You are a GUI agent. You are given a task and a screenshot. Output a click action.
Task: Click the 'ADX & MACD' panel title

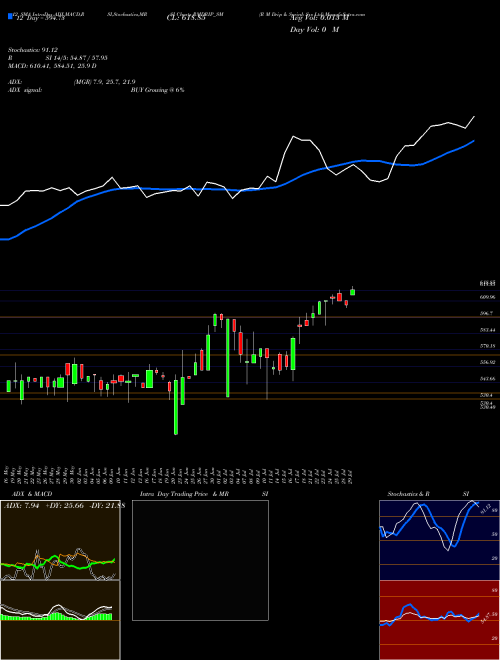click(x=32, y=494)
